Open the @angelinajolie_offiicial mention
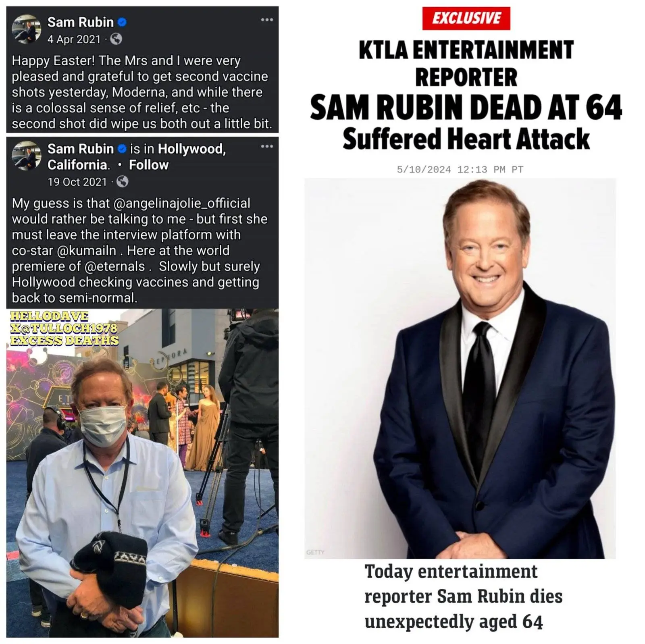Image resolution: width=645 pixels, height=644 pixels. pyautogui.click(x=182, y=203)
